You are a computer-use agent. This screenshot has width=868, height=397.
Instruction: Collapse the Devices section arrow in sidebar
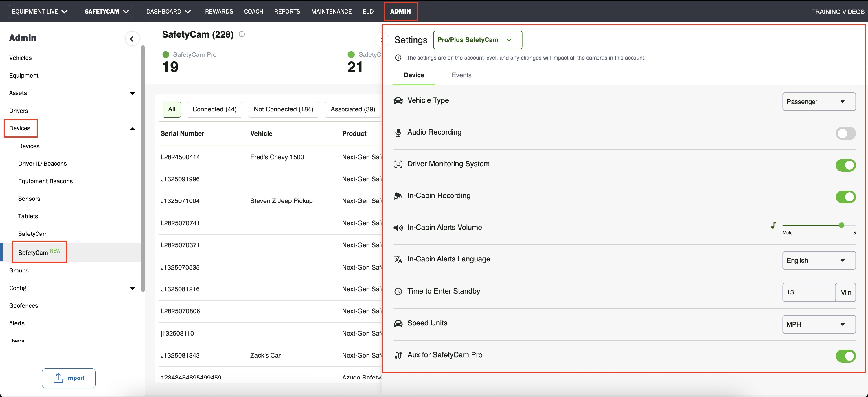tap(133, 129)
